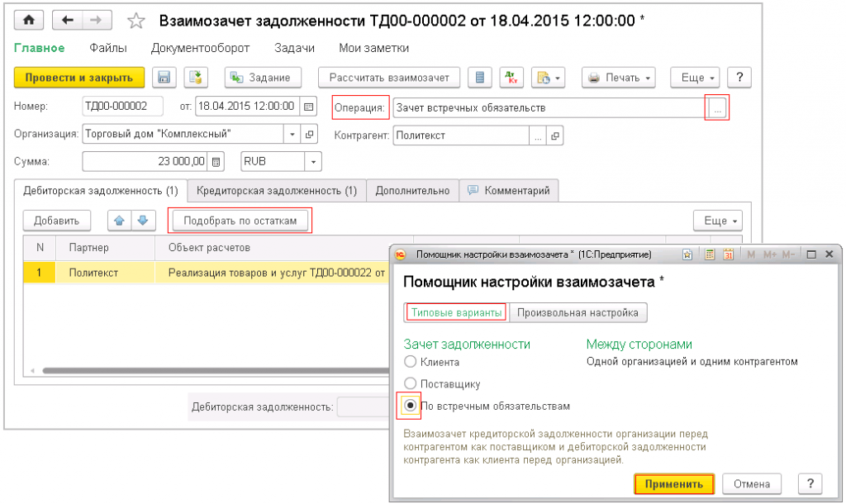The height and width of the screenshot is (504, 846).
Task: Move row down with the down arrow
Action: coord(143,221)
